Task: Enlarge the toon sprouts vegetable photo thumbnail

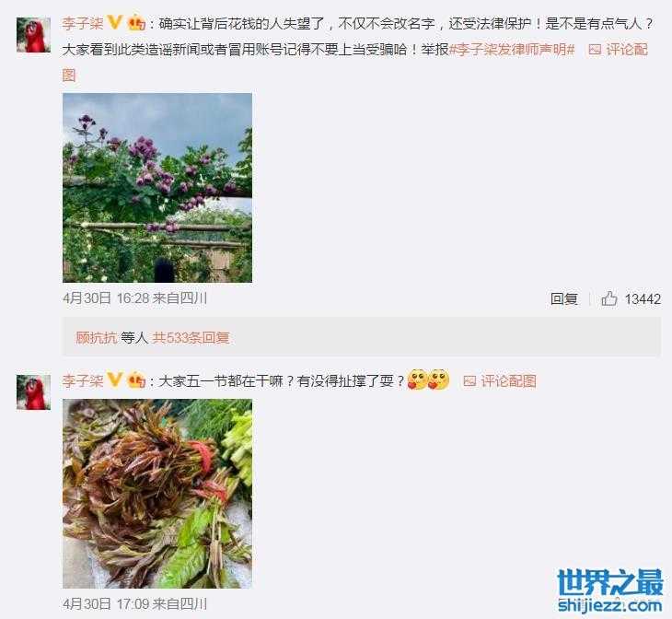Action: 157,494
